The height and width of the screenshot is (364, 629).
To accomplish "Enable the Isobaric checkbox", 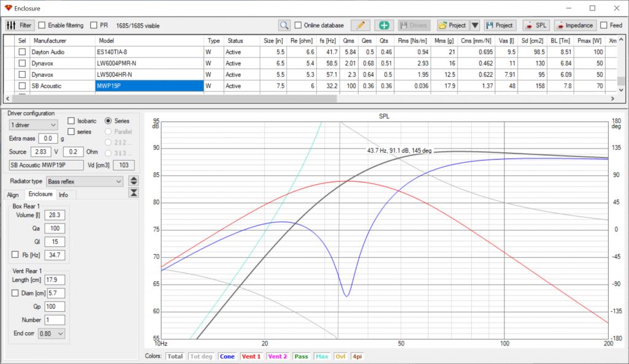I will pos(71,121).
